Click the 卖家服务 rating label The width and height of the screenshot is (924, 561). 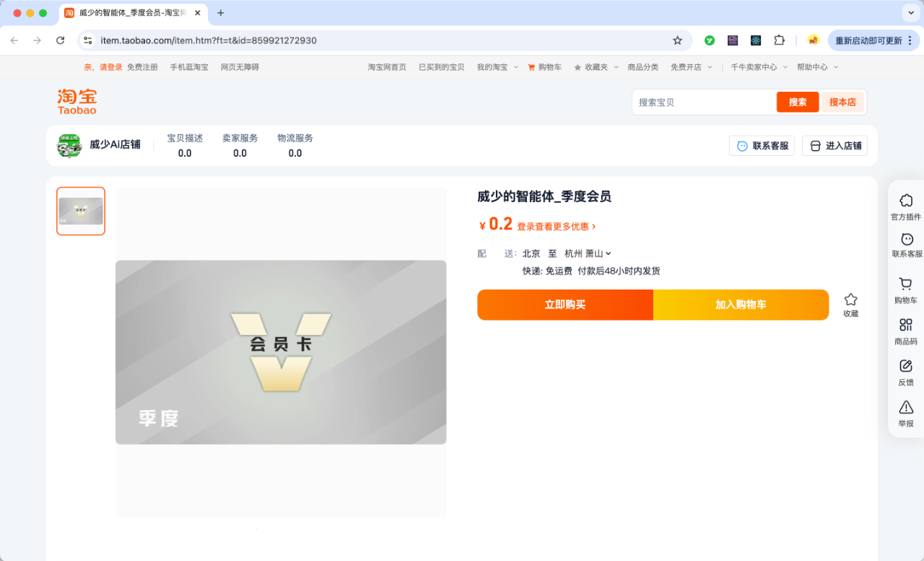click(x=240, y=138)
